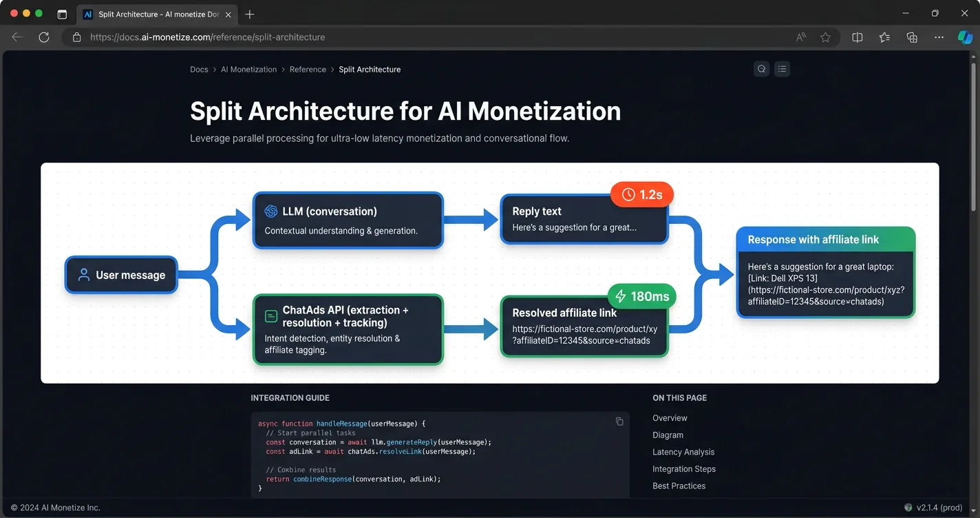
Task: Click the ChatAds API icon in diagram
Action: [270, 316]
